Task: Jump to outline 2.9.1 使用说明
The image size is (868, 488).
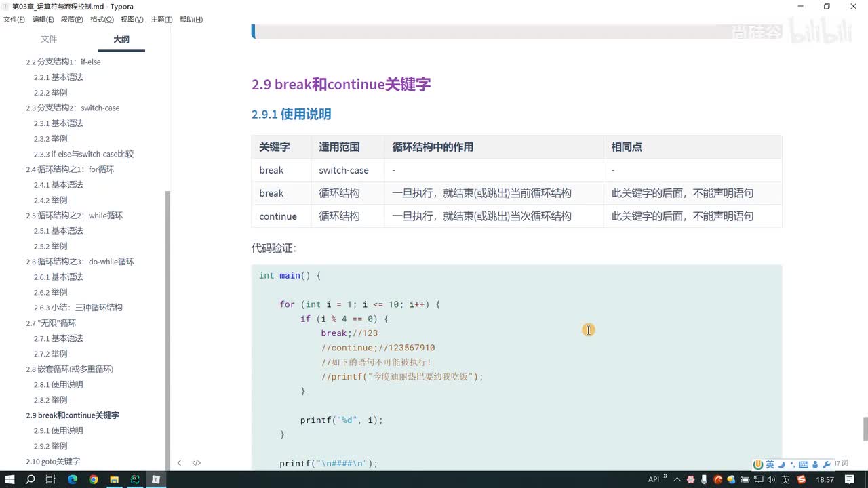Action: pos(58,430)
